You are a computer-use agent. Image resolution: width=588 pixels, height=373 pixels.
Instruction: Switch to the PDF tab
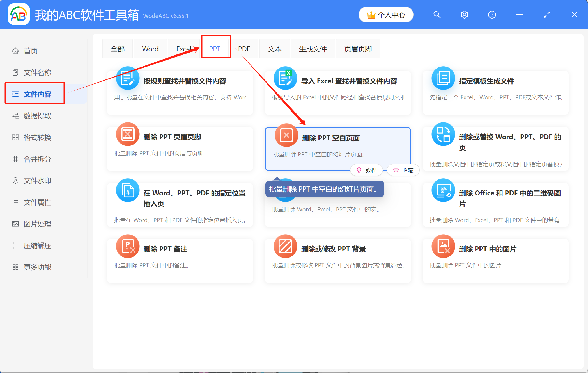[x=244, y=49]
